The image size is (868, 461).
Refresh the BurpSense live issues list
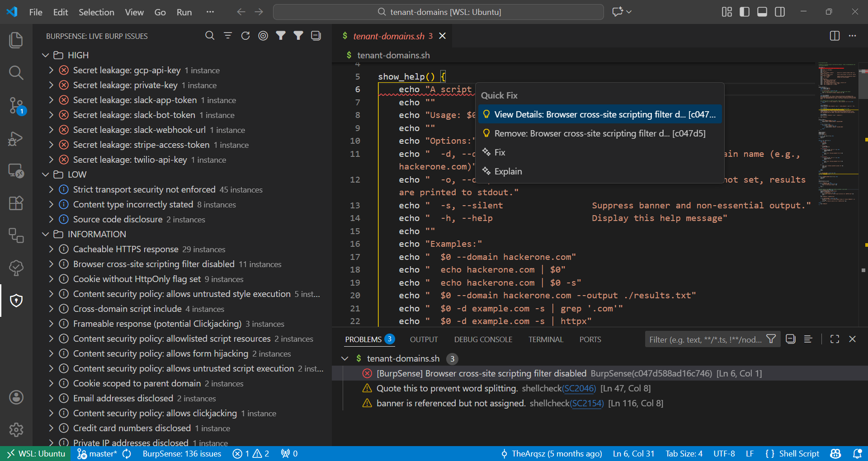tap(245, 36)
